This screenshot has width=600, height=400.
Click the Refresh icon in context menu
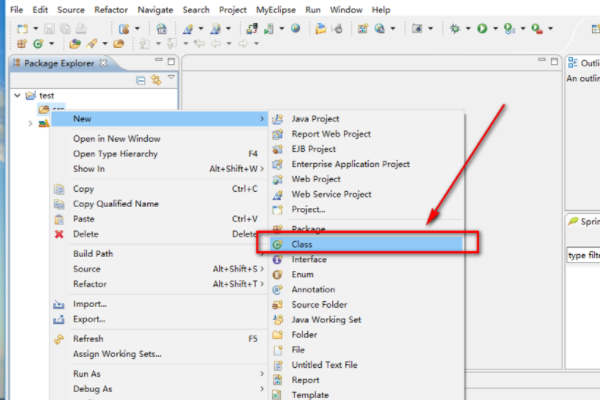[59, 339]
